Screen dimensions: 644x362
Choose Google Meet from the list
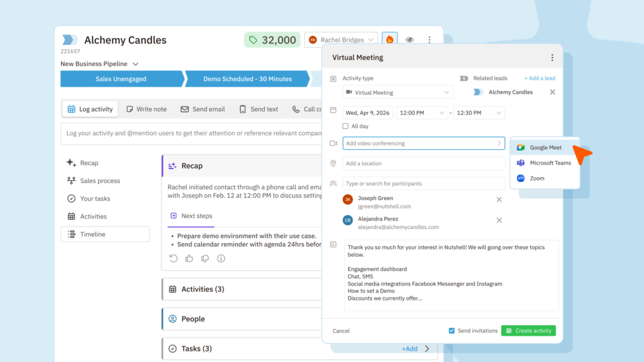point(545,148)
